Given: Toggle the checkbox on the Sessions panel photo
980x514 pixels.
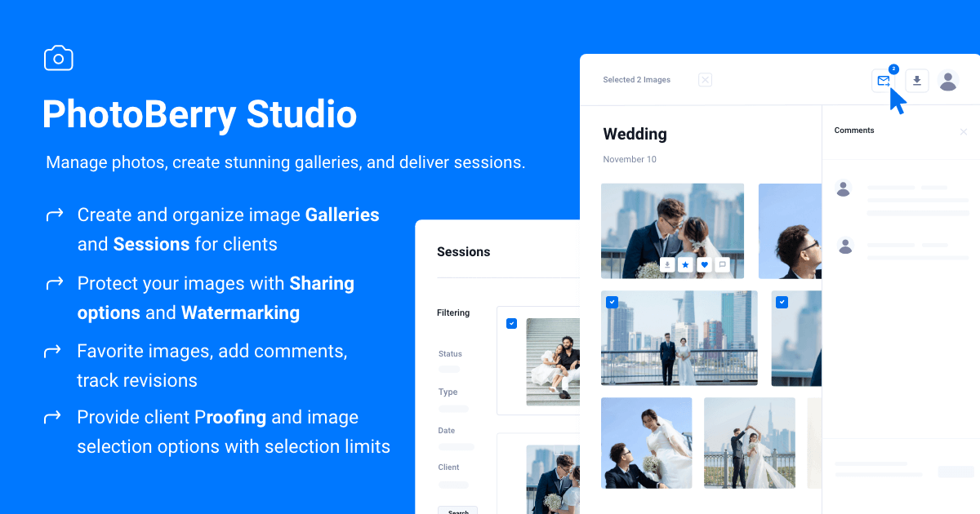Looking at the screenshot, I should pos(512,323).
